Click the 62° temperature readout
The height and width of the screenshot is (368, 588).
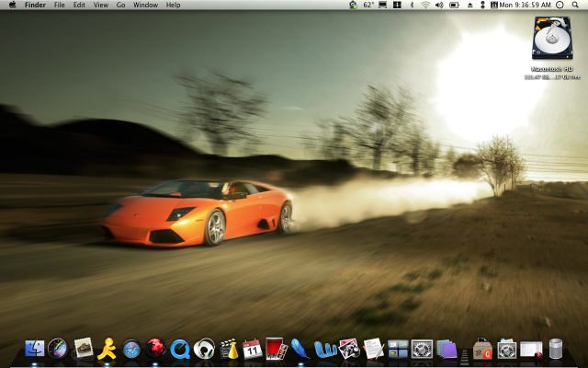369,5
